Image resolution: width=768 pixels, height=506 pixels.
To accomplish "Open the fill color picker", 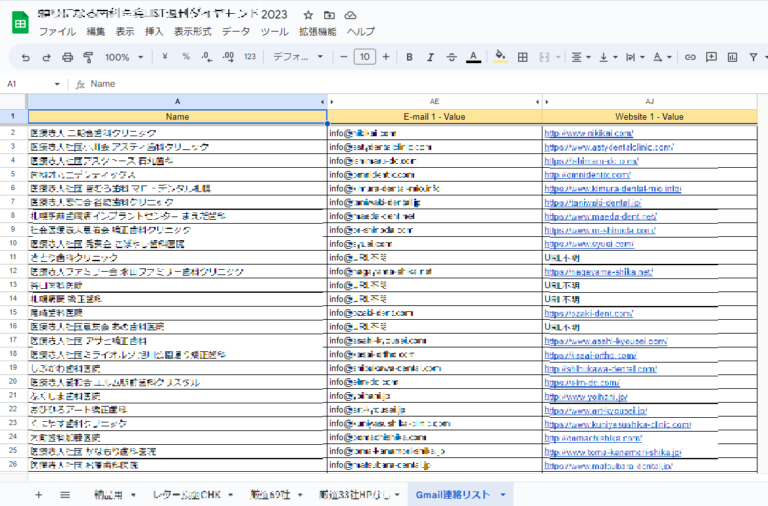I will click(501, 57).
